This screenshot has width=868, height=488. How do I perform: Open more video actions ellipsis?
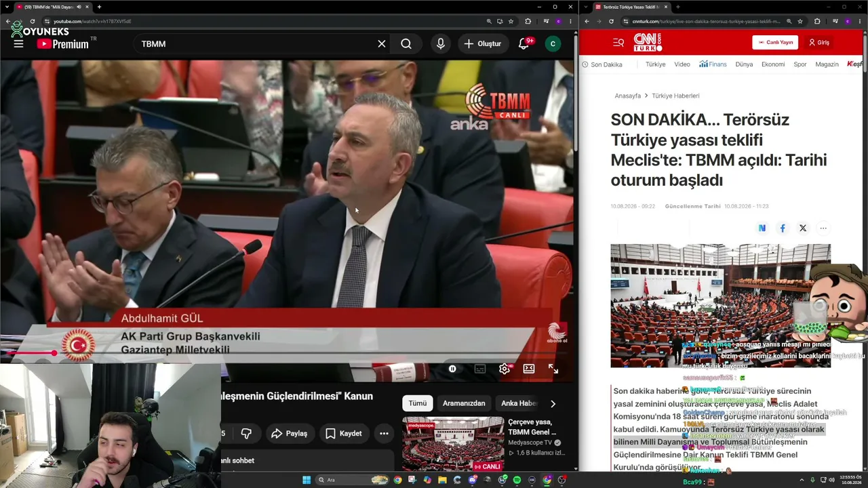point(384,433)
